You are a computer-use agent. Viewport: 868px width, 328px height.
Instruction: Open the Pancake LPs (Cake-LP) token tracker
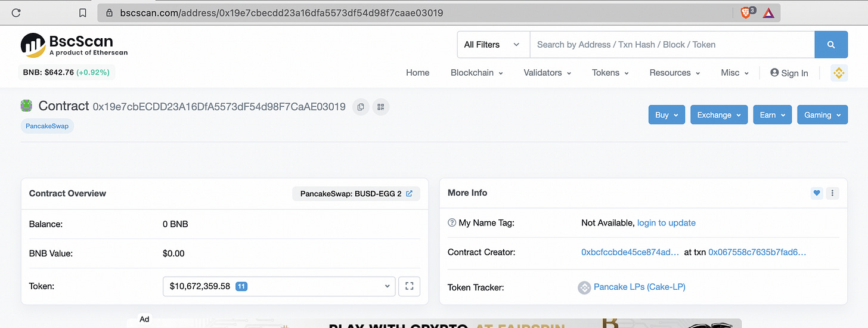click(x=640, y=287)
